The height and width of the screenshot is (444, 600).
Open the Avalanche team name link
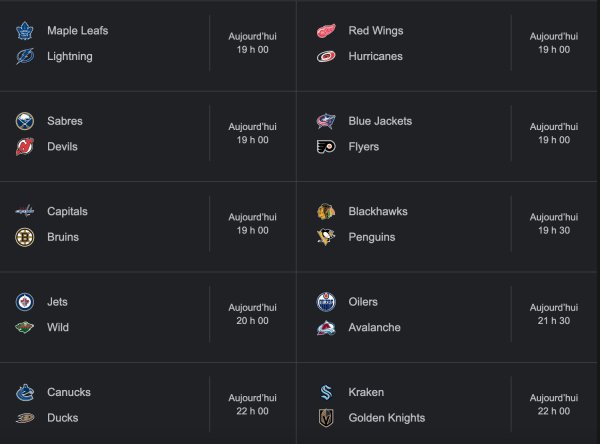[374, 327]
